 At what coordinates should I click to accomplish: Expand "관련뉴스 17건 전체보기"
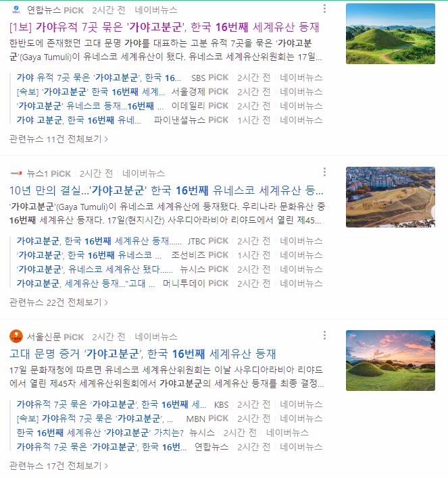(x=59, y=466)
